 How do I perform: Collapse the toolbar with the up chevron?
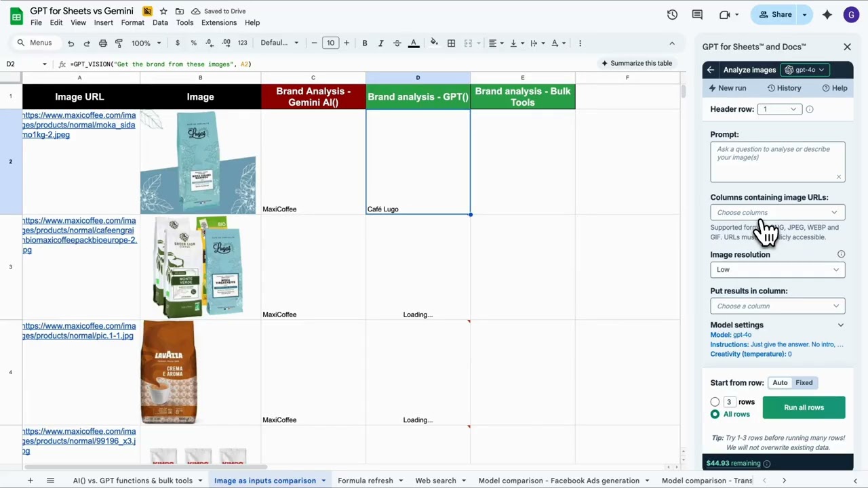point(672,43)
